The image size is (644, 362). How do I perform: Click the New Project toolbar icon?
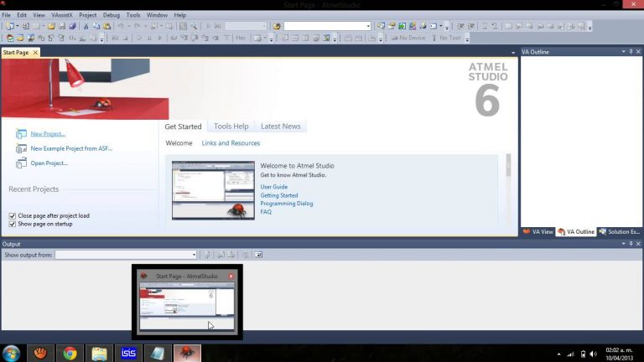10,26
